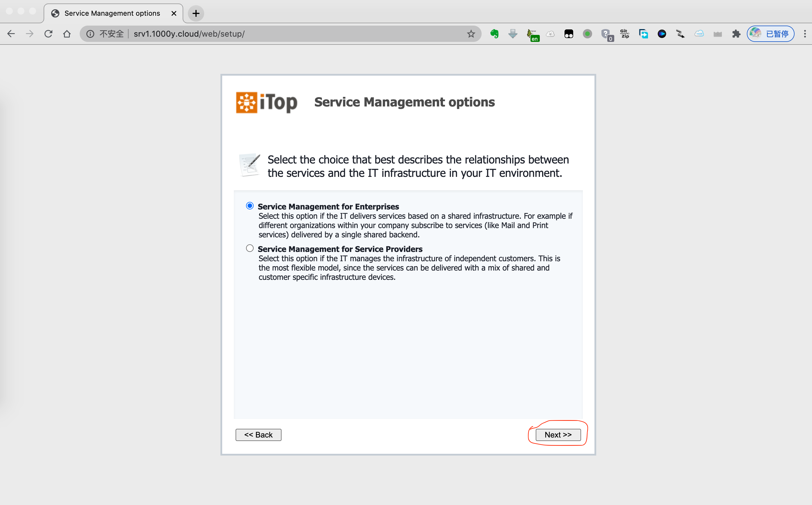Click the notepad pen icon beside instructions

pyautogui.click(x=250, y=165)
